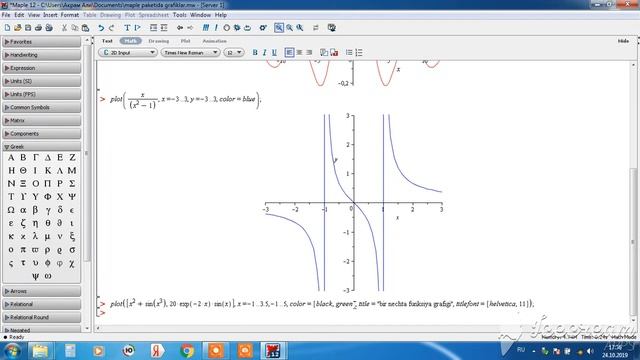The height and width of the screenshot is (360, 640).
Task: Expand the Units (SI) palette
Action: [x=42, y=81]
